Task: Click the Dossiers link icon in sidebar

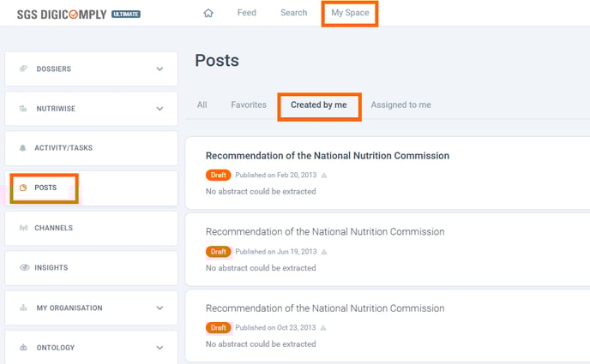Action: 24,69
